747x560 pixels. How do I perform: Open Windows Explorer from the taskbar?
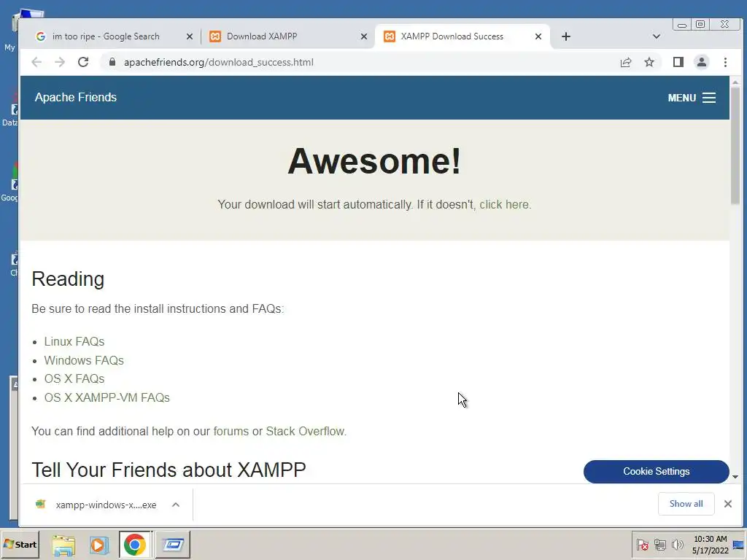point(63,545)
